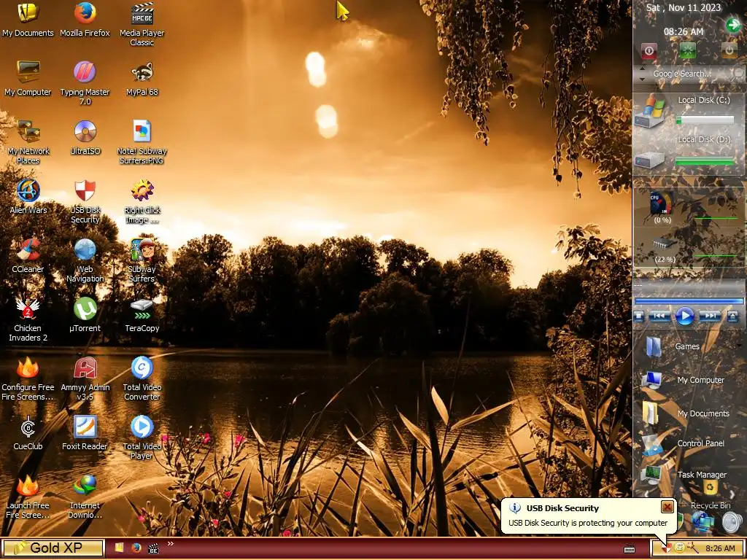This screenshot has height=560, width=747.
Task: Open the Media Player Classic Quick Launch icon
Action: click(x=153, y=548)
